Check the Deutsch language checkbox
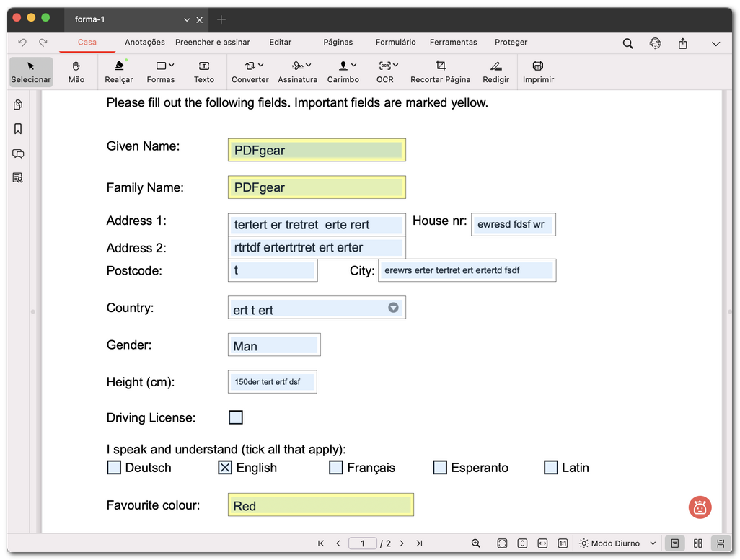This screenshot has height=560, width=740. click(x=114, y=468)
